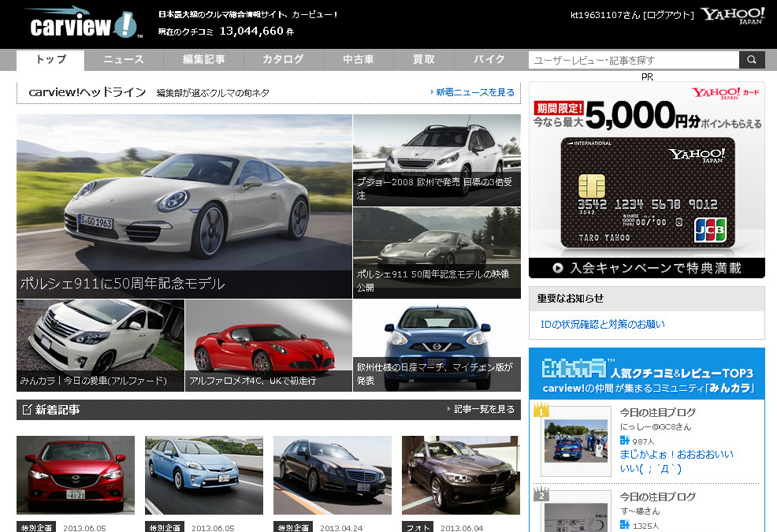Image resolution: width=777 pixels, height=532 pixels.
Task: Open the BMW フォト article thumbnail
Action: coord(461,475)
